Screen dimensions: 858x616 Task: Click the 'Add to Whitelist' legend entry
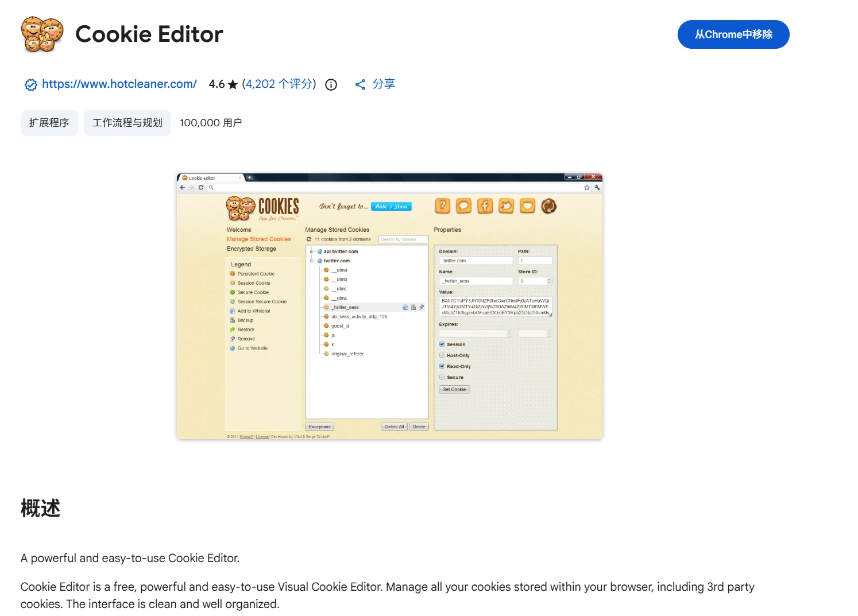point(250,311)
